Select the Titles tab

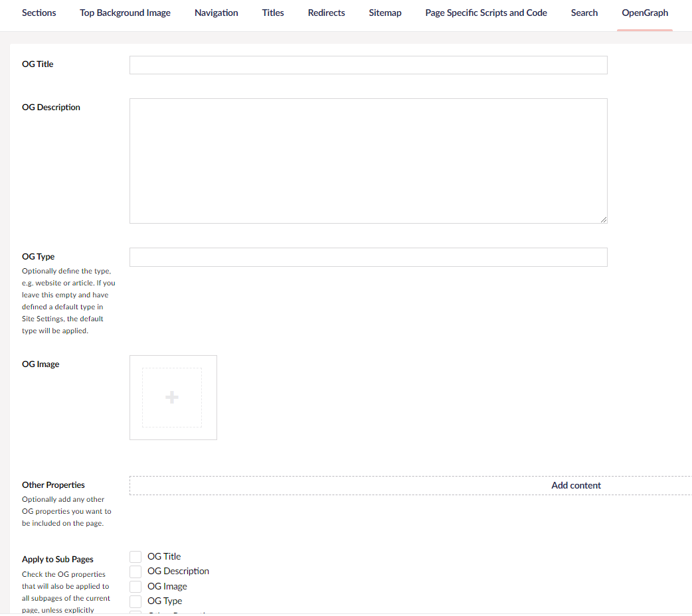coord(273,13)
